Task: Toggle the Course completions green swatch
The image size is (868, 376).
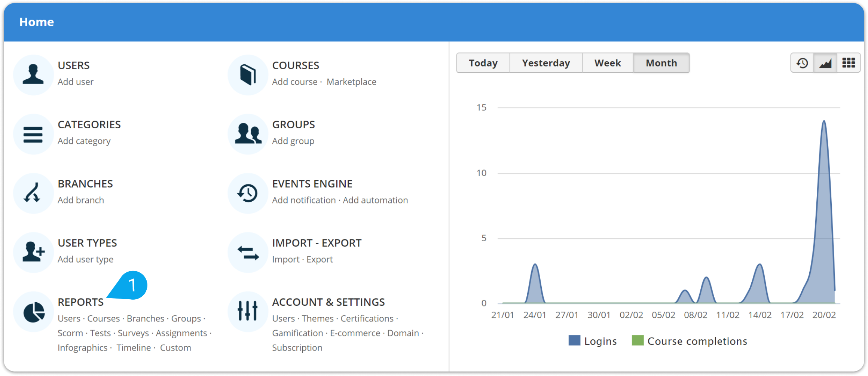Action: (638, 340)
